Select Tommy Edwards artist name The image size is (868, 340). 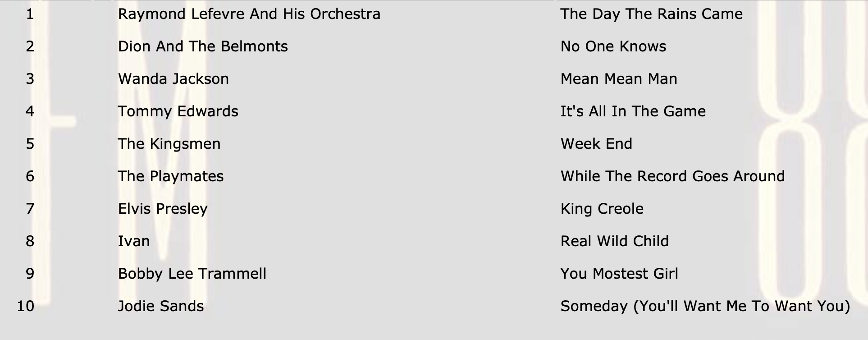tap(178, 112)
